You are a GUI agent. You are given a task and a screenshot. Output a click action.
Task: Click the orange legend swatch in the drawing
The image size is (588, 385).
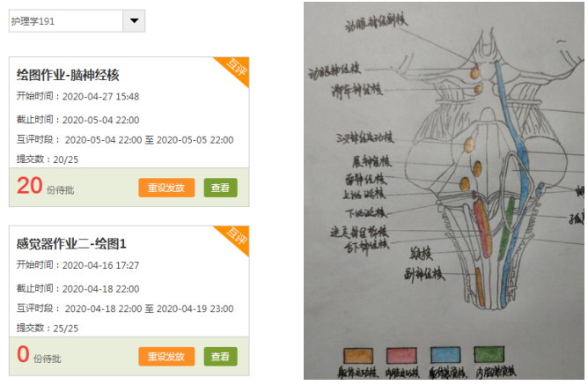click(x=358, y=356)
